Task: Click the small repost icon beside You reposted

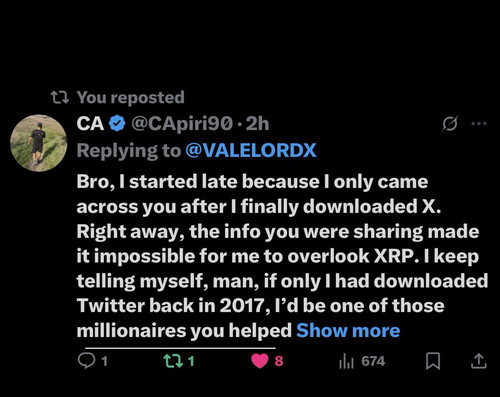Action: [x=60, y=97]
